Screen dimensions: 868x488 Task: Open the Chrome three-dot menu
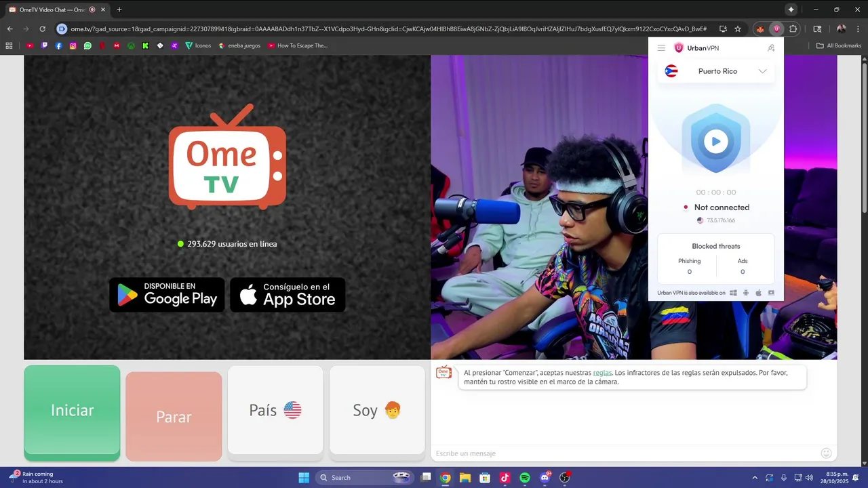(x=857, y=29)
